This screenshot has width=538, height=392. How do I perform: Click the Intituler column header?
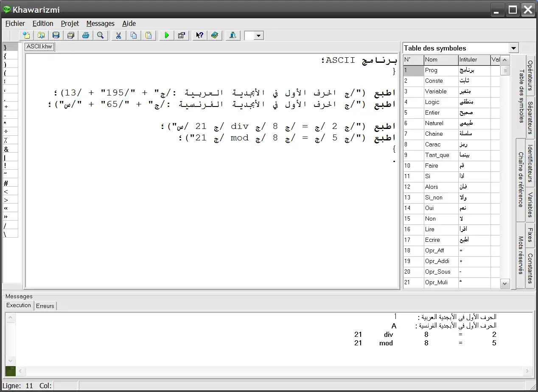point(474,60)
